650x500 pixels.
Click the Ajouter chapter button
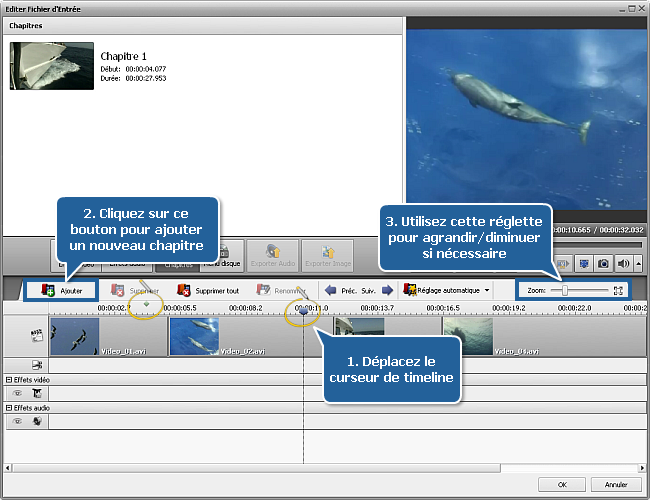coord(62,291)
